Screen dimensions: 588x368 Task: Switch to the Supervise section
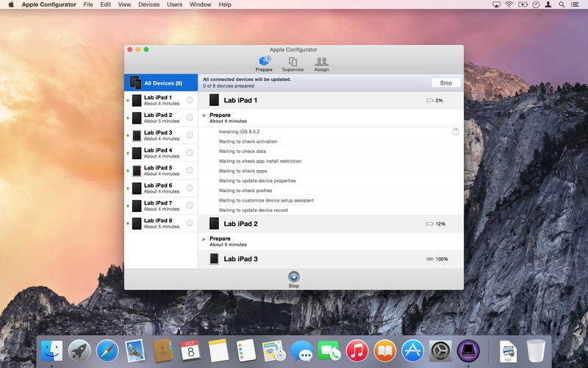tap(293, 63)
